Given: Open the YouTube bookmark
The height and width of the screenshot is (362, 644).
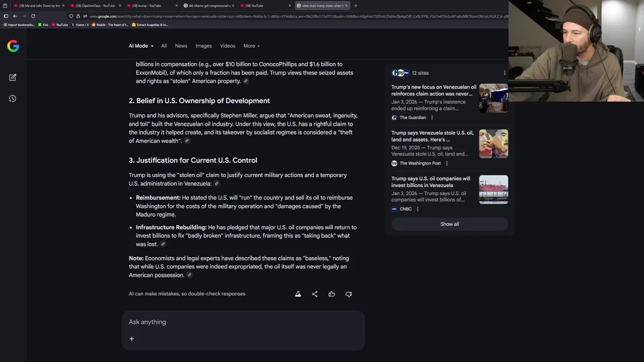Looking at the screenshot, I should 59,25.
